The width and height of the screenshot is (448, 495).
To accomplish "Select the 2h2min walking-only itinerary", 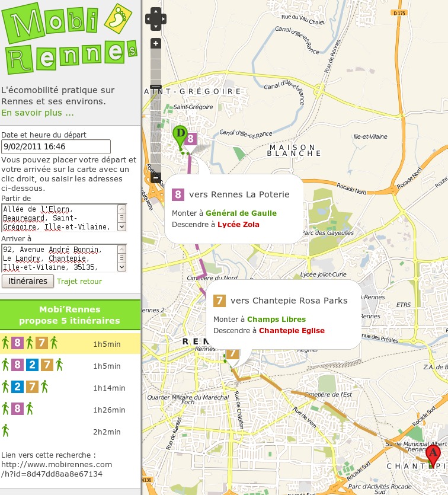I will tap(70, 431).
